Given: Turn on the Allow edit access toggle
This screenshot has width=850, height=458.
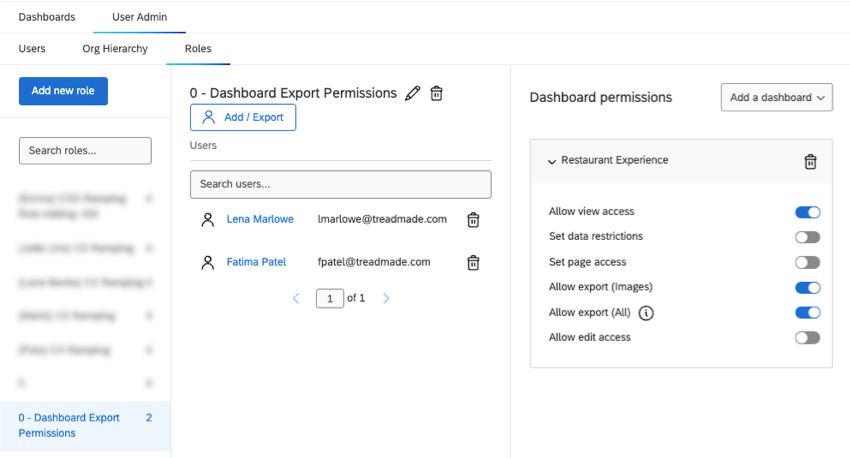Looking at the screenshot, I should 807,338.
